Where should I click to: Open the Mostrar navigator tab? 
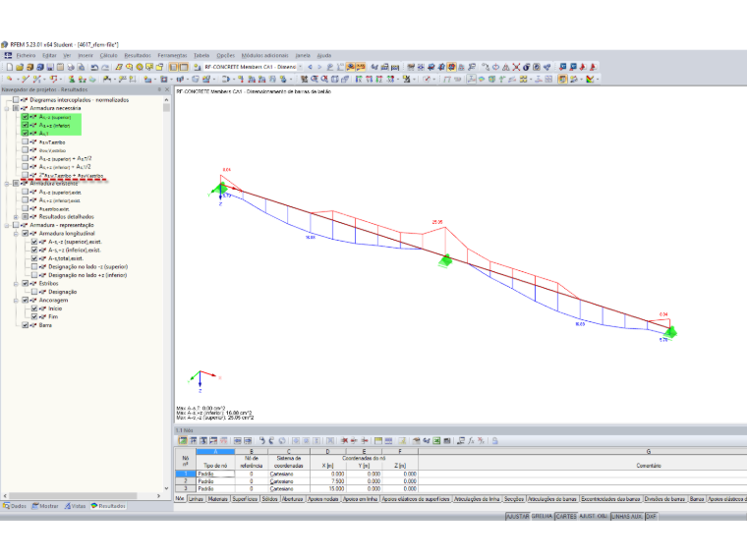tap(45, 506)
